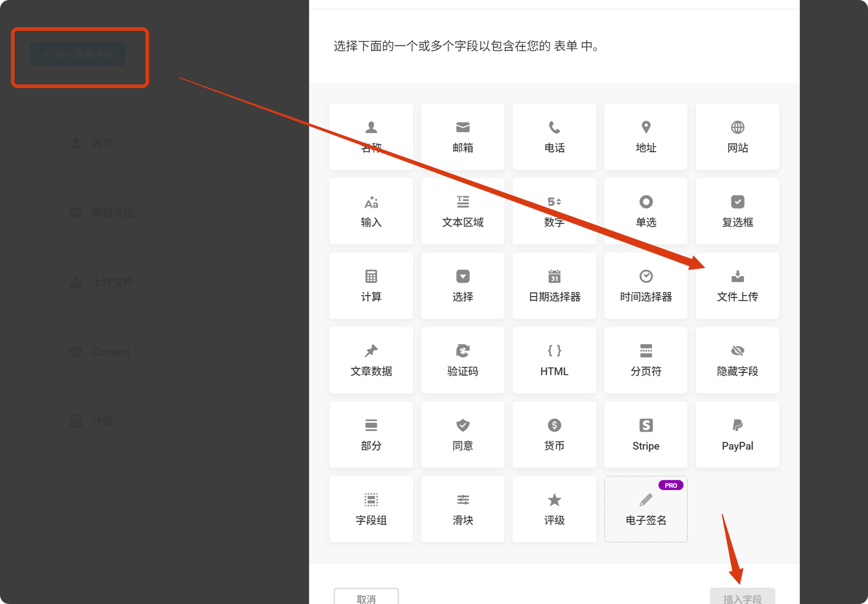Choose the 数字 number field tile

click(x=554, y=211)
